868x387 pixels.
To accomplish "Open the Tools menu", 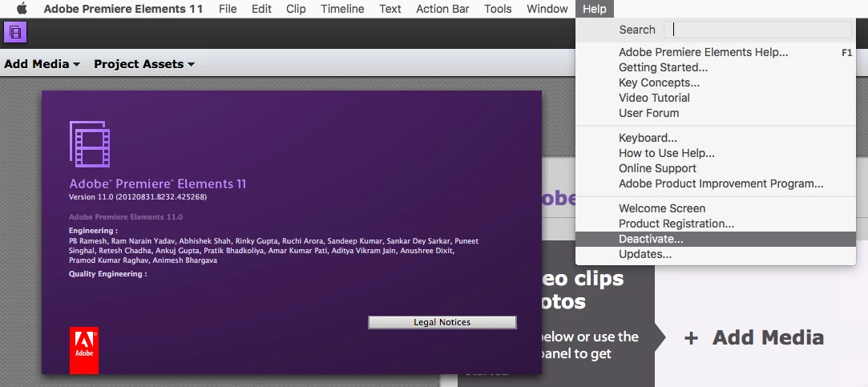I will click(x=498, y=9).
